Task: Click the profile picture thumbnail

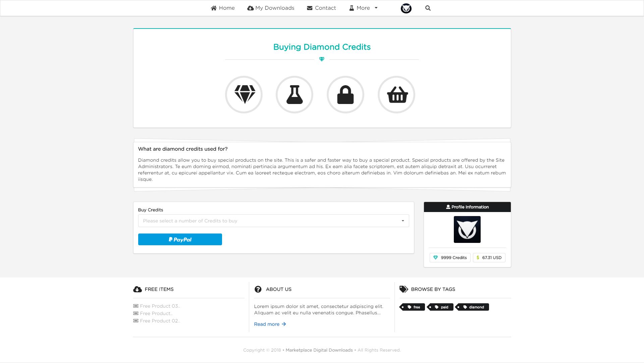Action: [467, 229]
